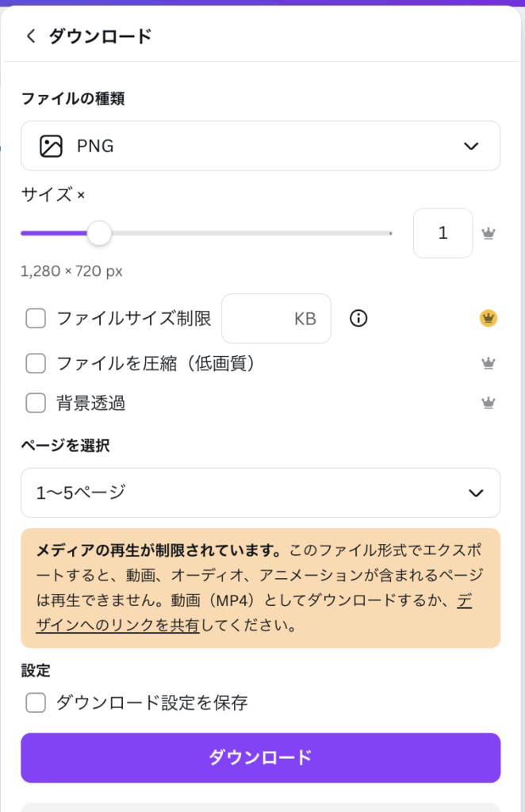Click the size slider handle

point(99,233)
